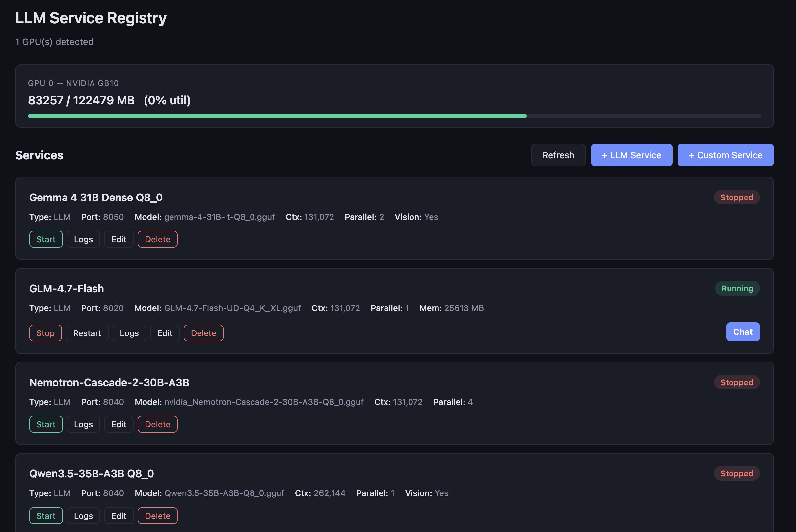
Task: Click the 'Gemma 4 31B Dense Q8_0' title
Action: pyautogui.click(x=96, y=198)
